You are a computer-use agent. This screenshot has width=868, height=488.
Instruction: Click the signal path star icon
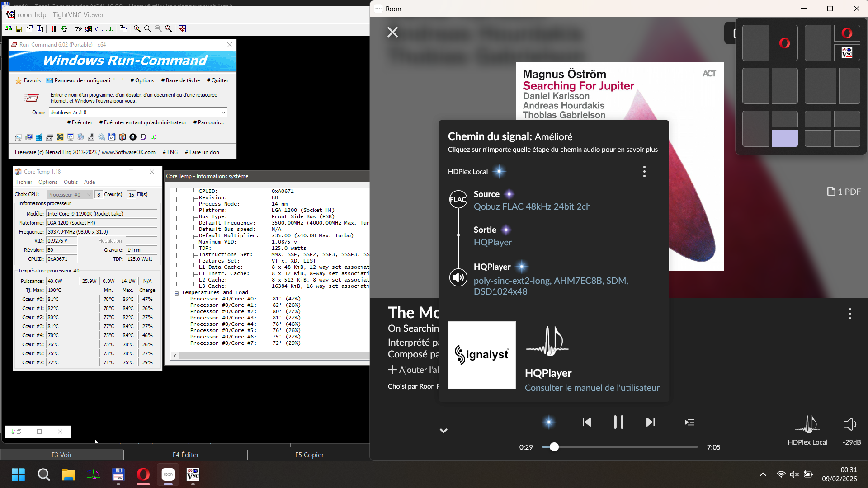(549, 422)
